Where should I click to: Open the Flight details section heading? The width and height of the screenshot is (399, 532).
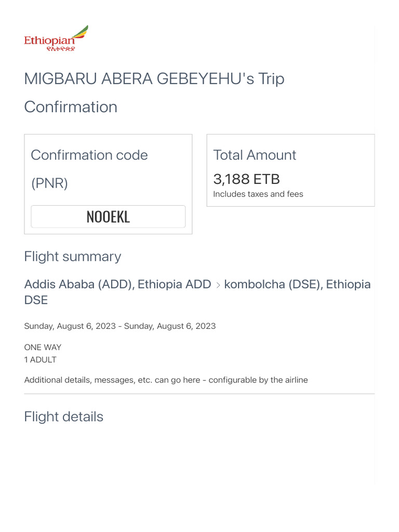click(x=64, y=417)
